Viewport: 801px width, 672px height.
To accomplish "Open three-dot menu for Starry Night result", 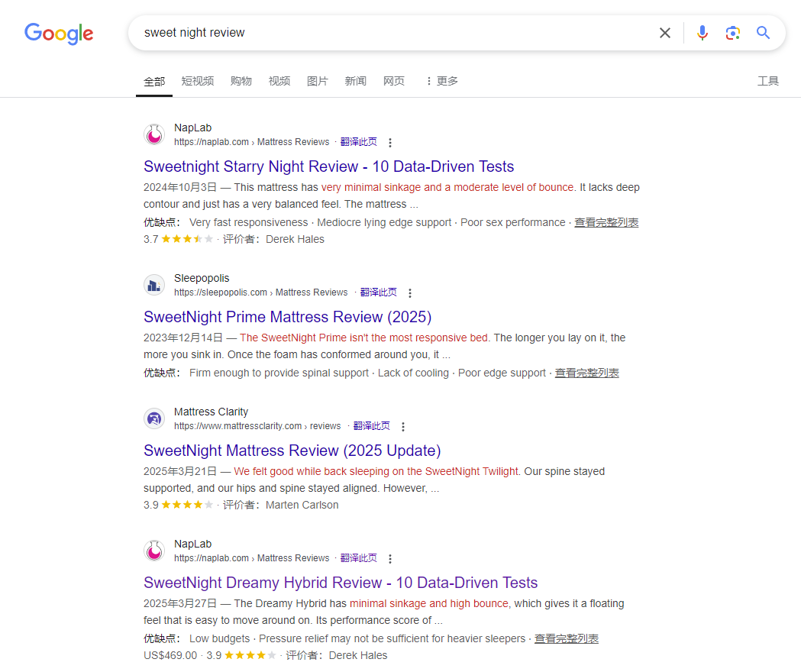I will (390, 143).
